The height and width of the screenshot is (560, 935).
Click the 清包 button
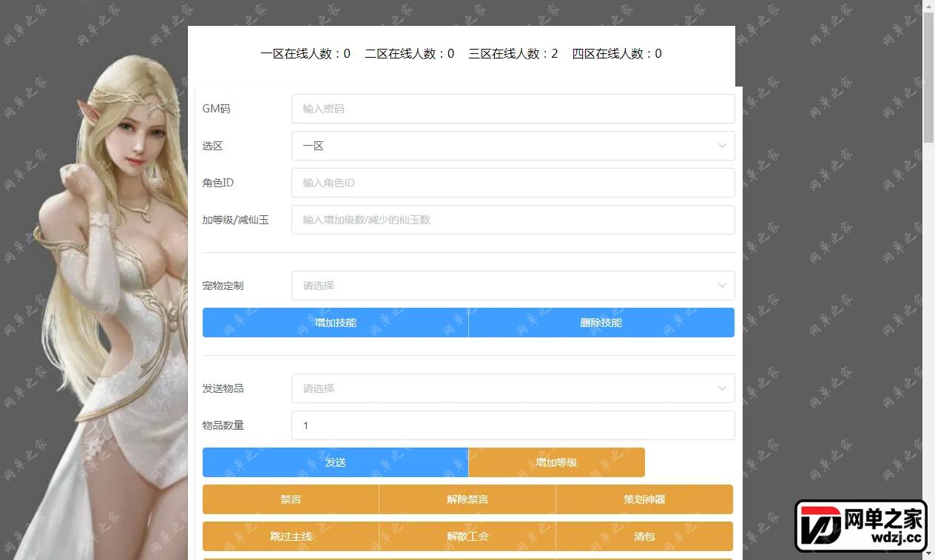coord(644,536)
